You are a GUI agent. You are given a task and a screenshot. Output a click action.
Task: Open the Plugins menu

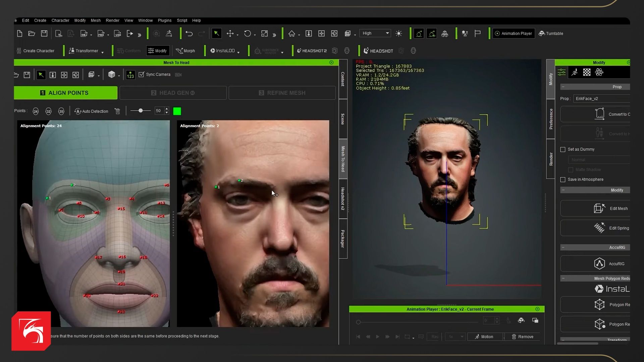[x=164, y=20]
